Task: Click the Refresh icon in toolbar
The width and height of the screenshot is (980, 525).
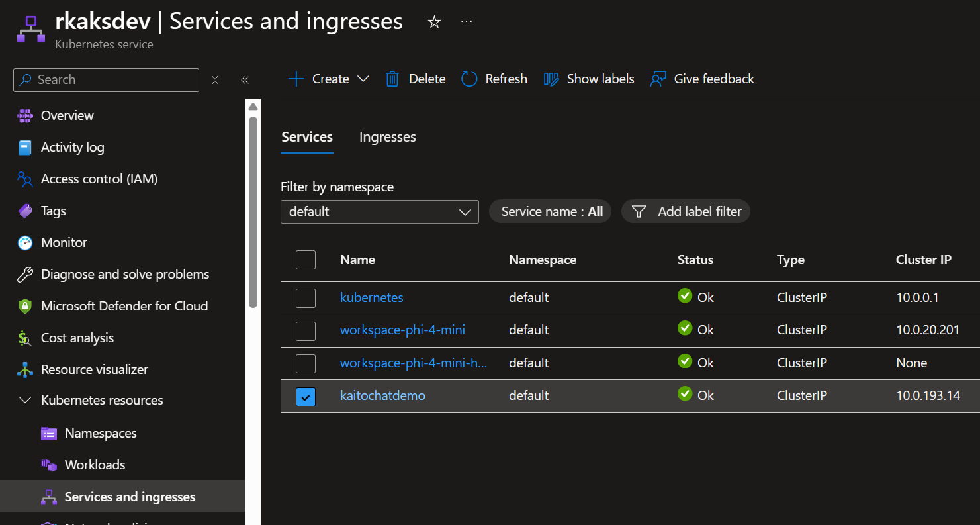Action: point(469,79)
